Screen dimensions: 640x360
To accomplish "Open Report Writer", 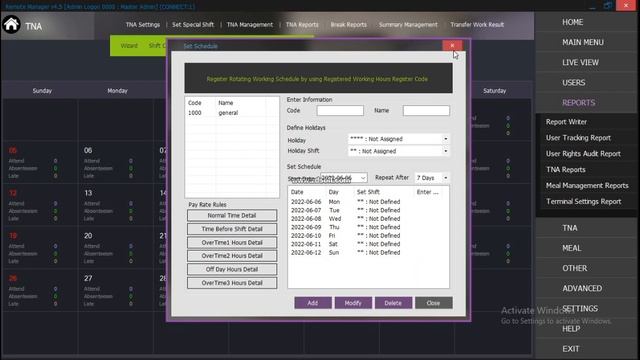I will [x=566, y=122].
